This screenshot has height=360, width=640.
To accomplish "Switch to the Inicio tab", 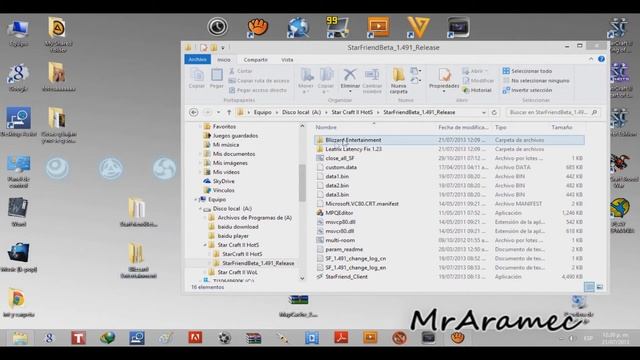I will pos(224,60).
